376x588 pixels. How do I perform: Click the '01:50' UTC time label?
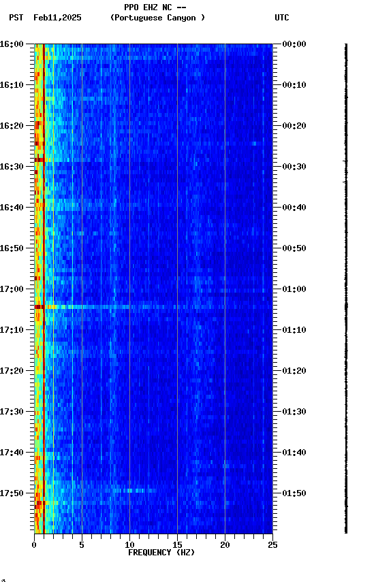294,493
